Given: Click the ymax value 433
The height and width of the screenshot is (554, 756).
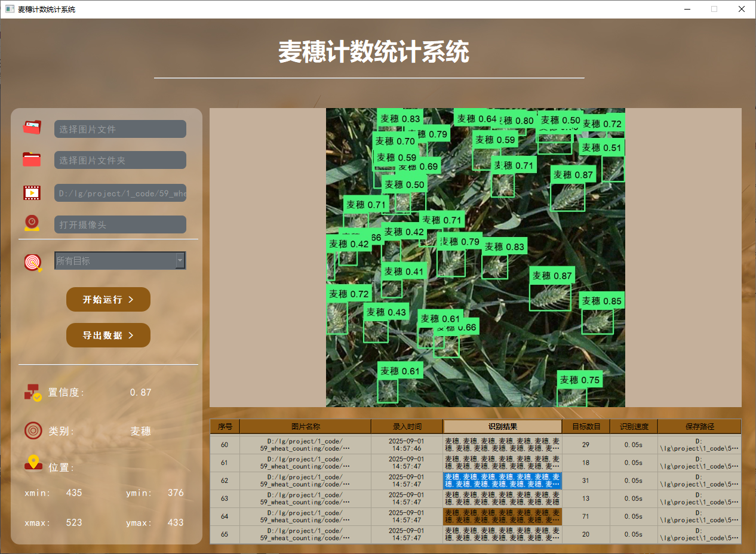Looking at the screenshot, I should click(x=176, y=522).
